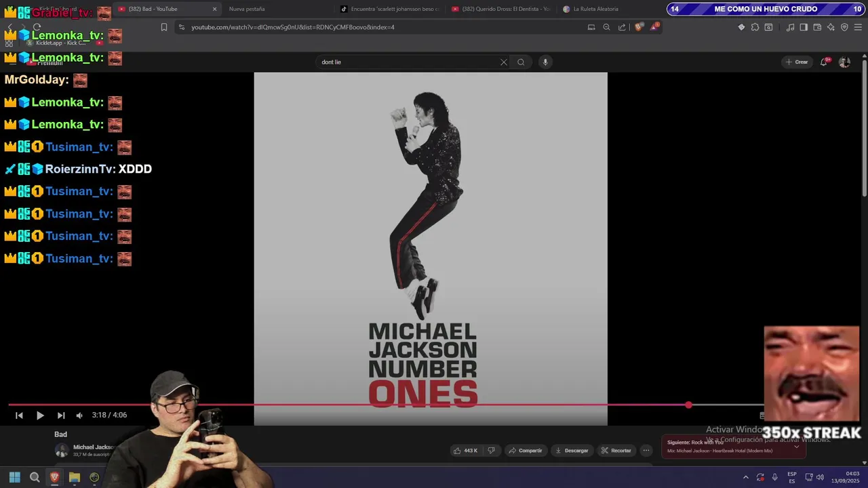Viewport: 868px width, 488px height.
Task: Show hidden system tray icons
Action: (x=746, y=477)
